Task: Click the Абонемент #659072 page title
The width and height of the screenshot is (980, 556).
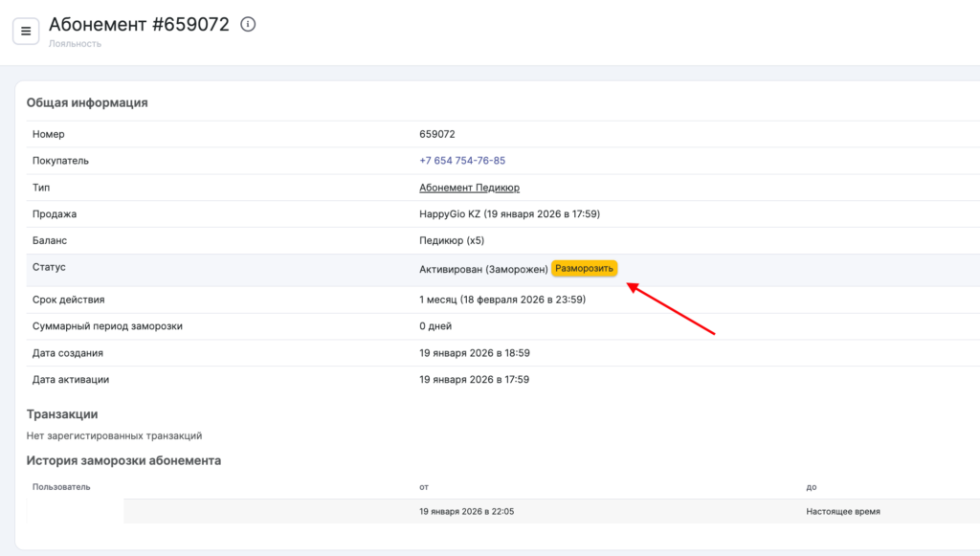Action: (139, 25)
